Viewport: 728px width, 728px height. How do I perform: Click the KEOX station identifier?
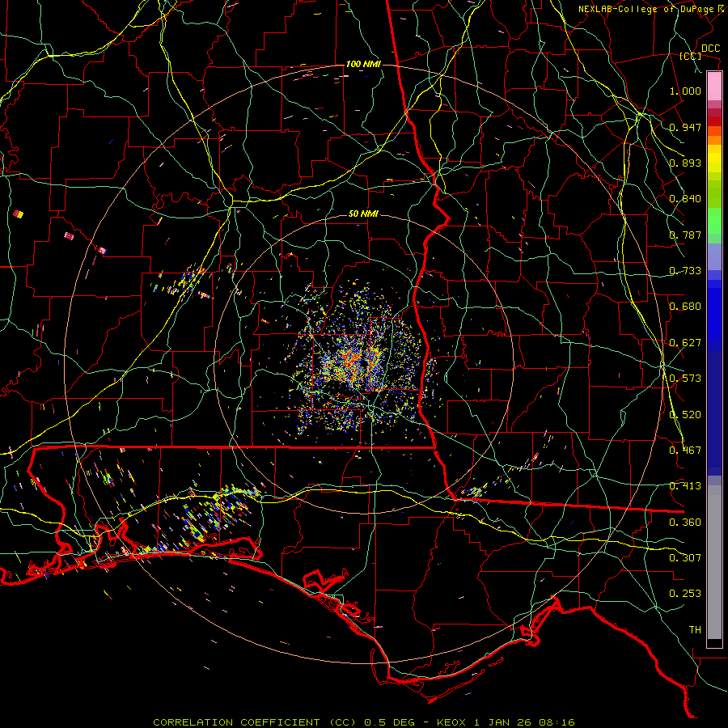click(451, 722)
